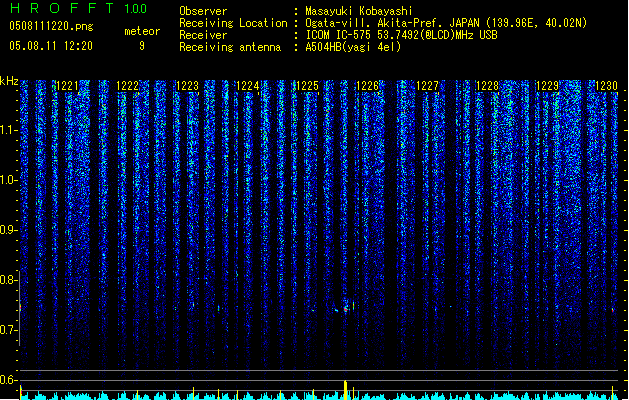
Task: Click the 1.0 frequency axis label
Action: 8,180
